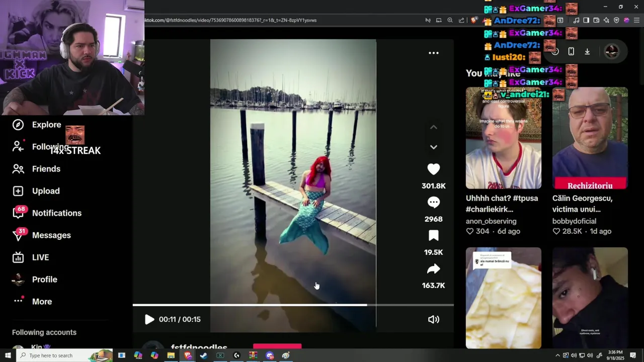
Task: Open the Brave VPN shield icon
Action: 616,20
